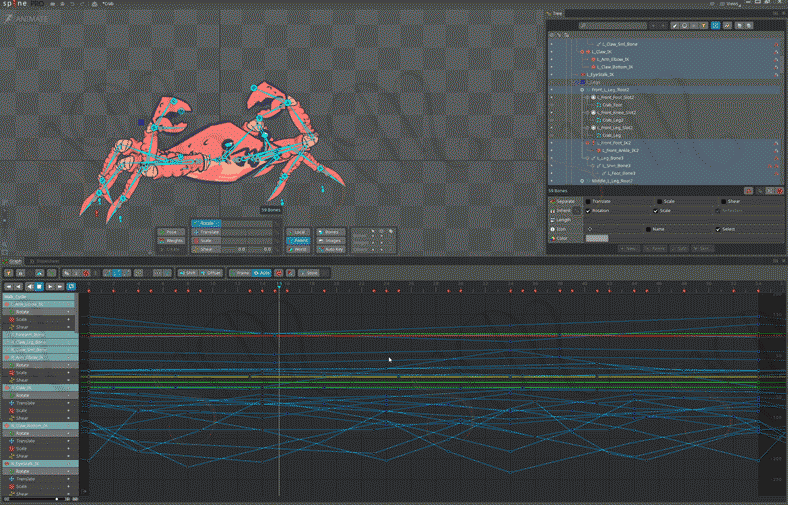Click the ANIMATE mode label
The image size is (788, 505).
click(x=28, y=19)
